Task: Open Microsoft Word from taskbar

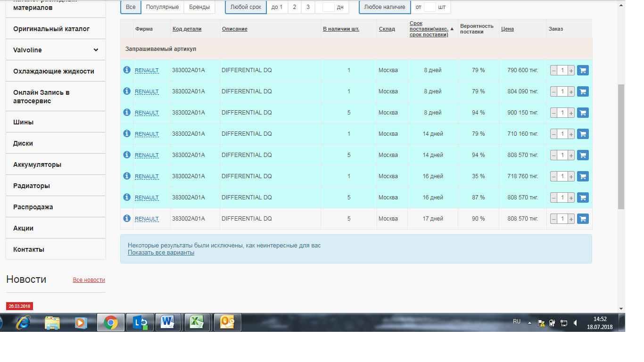Action: click(168, 322)
